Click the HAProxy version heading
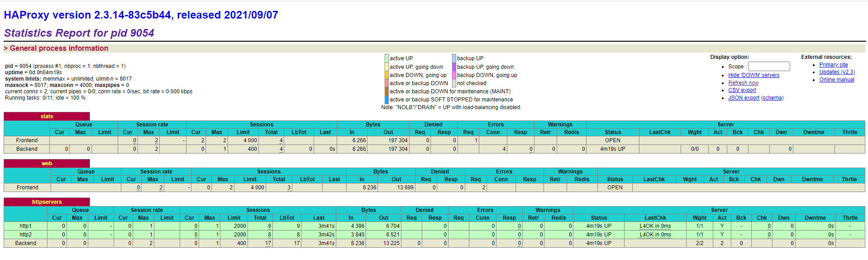The width and height of the screenshot is (868, 260). pyautogui.click(x=141, y=15)
